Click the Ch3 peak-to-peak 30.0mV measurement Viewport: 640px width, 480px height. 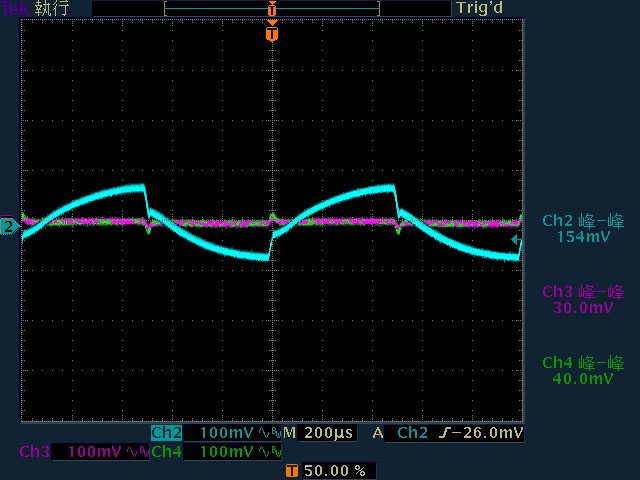click(x=582, y=300)
